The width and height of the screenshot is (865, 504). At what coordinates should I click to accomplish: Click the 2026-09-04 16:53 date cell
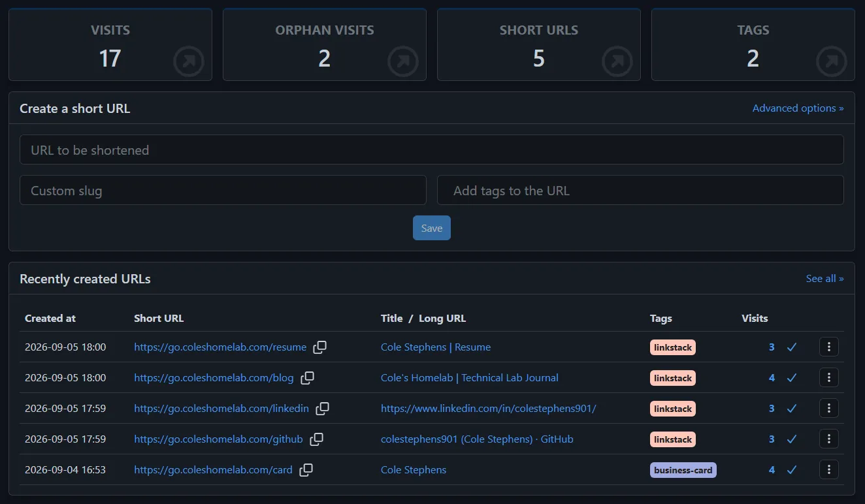pyautogui.click(x=65, y=470)
